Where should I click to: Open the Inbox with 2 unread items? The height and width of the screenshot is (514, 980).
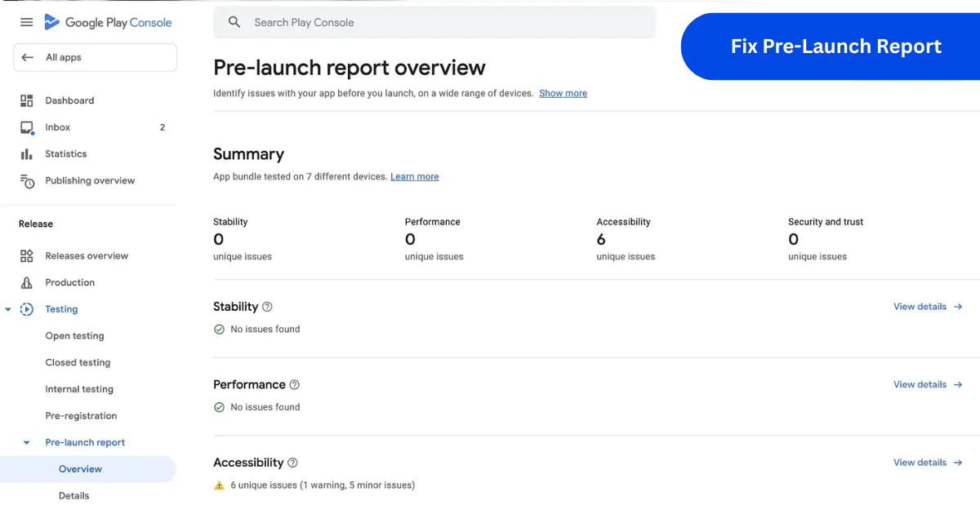click(57, 126)
